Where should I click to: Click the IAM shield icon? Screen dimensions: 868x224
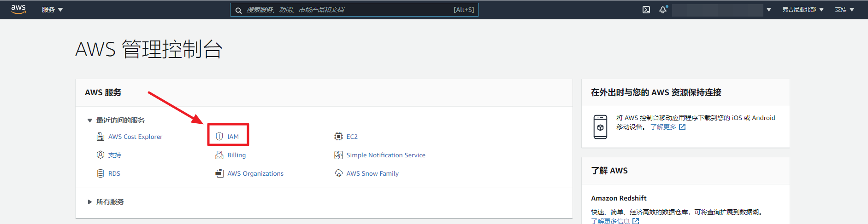[219, 137]
